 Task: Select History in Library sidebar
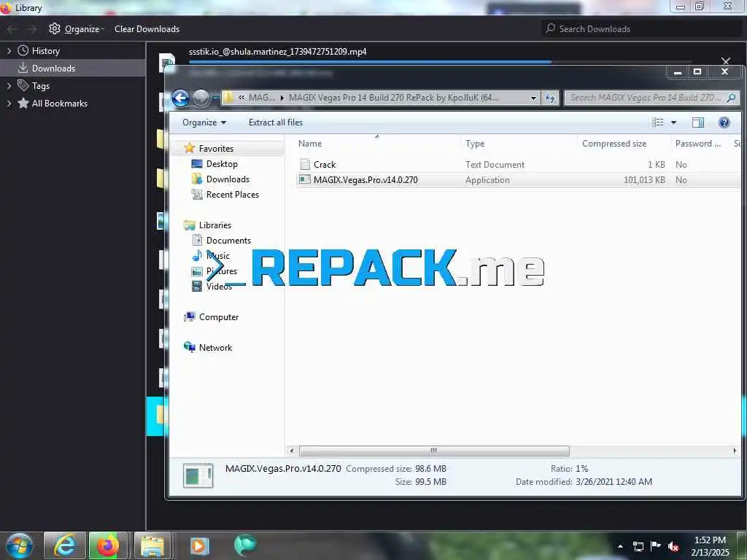46,51
